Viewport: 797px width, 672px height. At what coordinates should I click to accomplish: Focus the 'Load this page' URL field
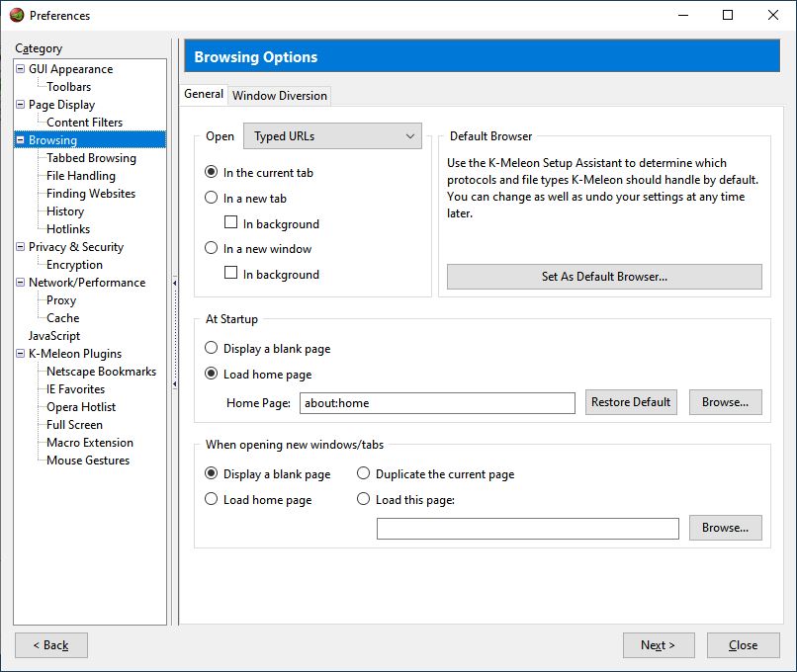528,529
